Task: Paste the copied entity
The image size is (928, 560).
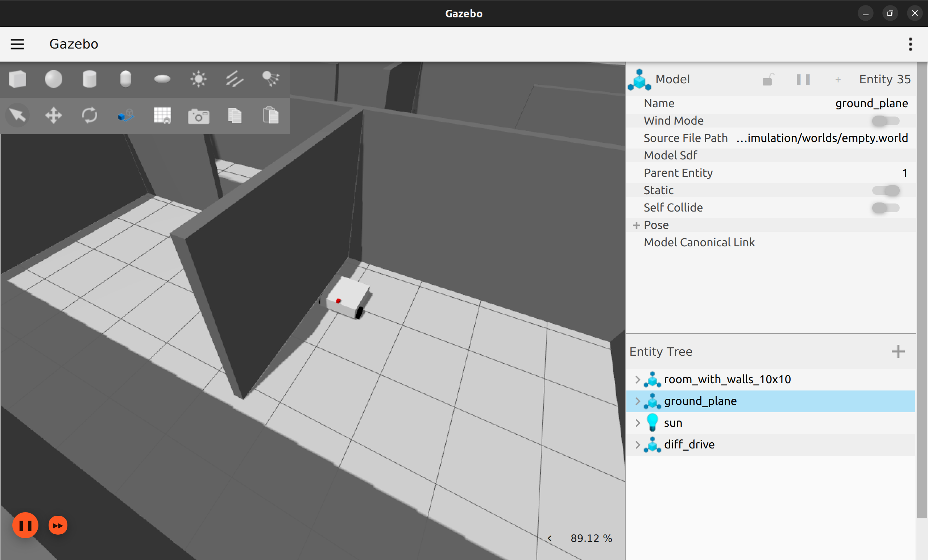Action: pos(271,115)
